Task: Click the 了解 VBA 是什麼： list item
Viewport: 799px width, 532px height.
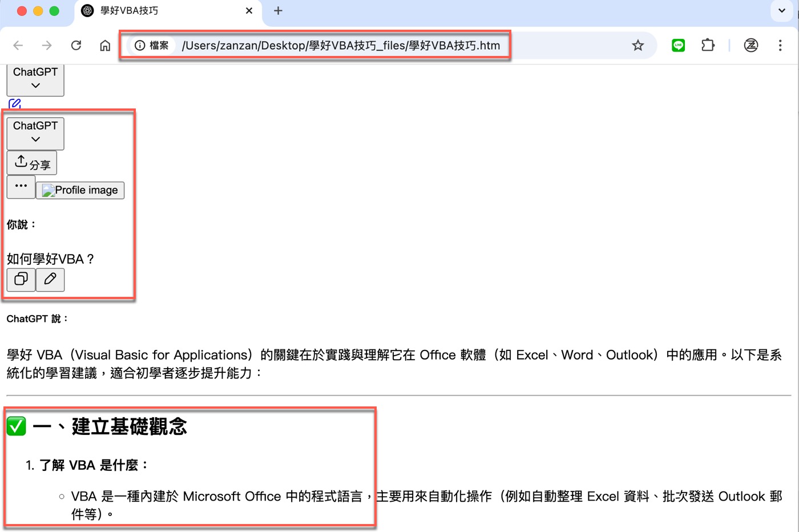Action: (x=94, y=465)
